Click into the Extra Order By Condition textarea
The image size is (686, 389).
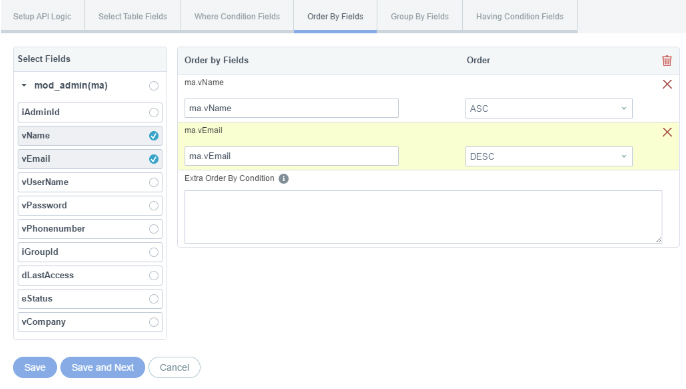[x=423, y=217]
